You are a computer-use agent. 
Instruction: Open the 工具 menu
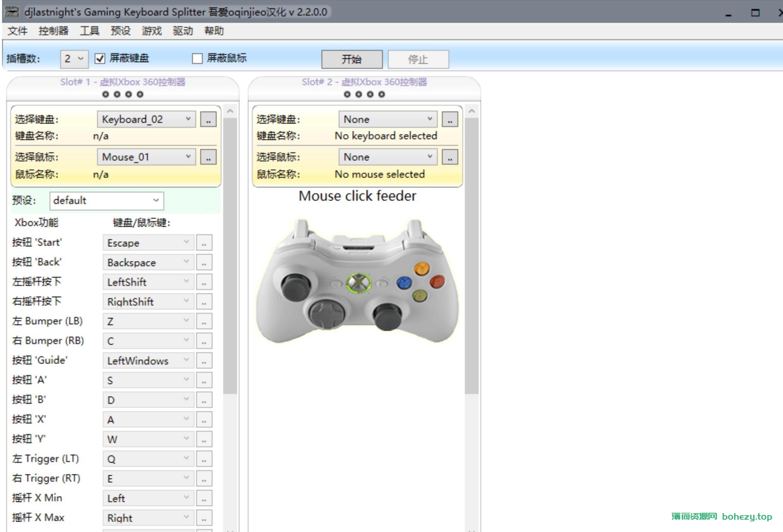click(90, 31)
